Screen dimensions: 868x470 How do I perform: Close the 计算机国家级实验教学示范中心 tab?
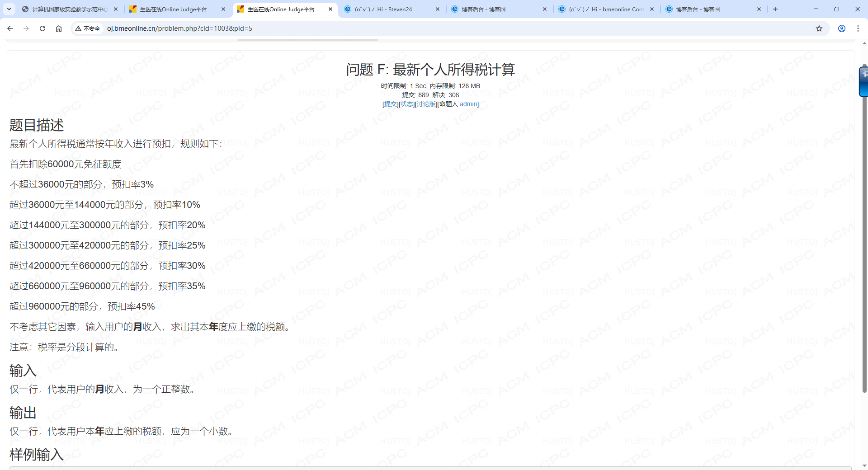point(116,9)
